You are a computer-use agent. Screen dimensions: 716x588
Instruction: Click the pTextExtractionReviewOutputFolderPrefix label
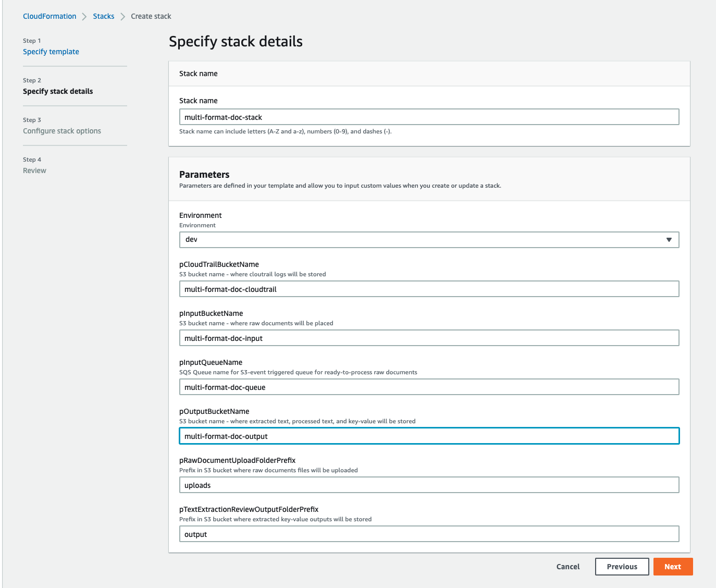249,509
